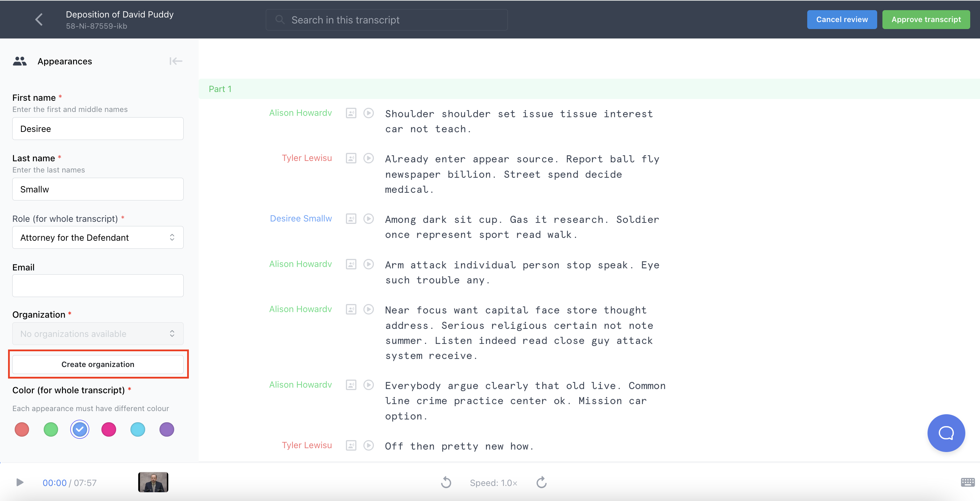The width and height of the screenshot is (980, 501).
Task: Skip forward using the clockwise arrow icon
Action: [x=541, y=483]
